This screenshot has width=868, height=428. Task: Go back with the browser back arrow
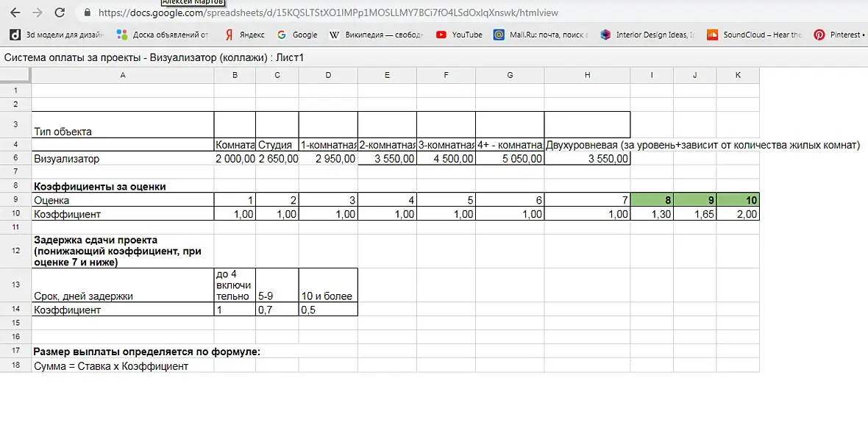click(x=15, y=12)
